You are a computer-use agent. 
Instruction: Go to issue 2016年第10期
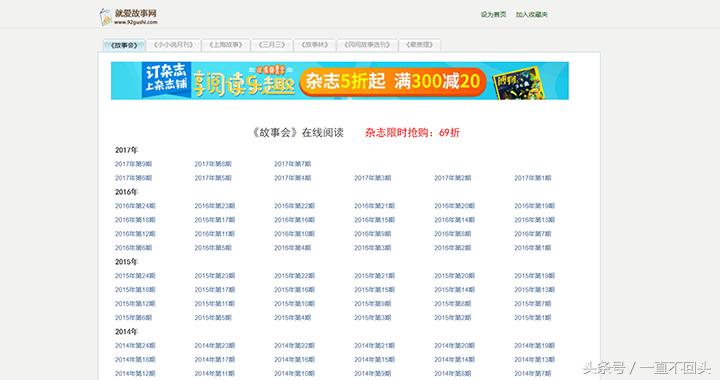pyautogui.click(x=294, y=234)
